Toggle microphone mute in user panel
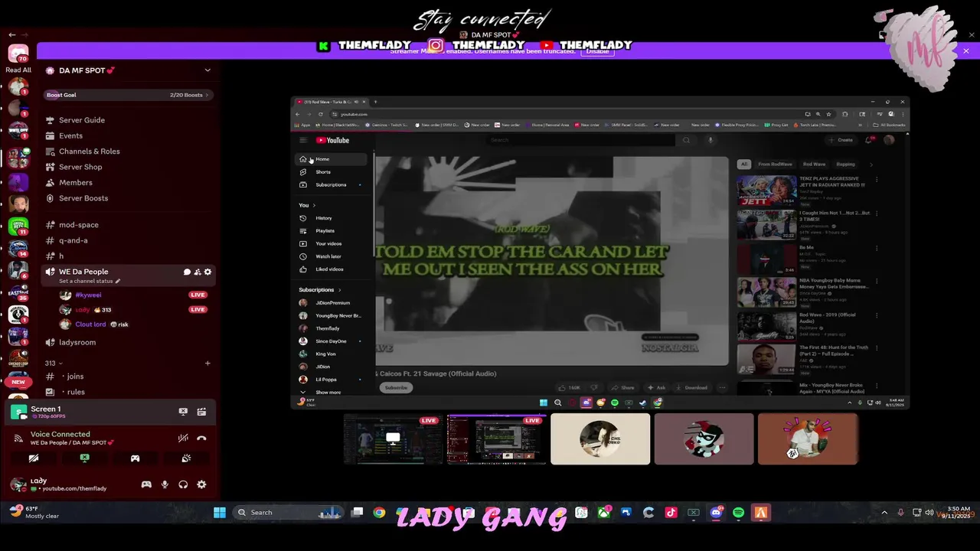Image resolution: width=980 pixels, height=551 pixels. [x=165, y=484]
